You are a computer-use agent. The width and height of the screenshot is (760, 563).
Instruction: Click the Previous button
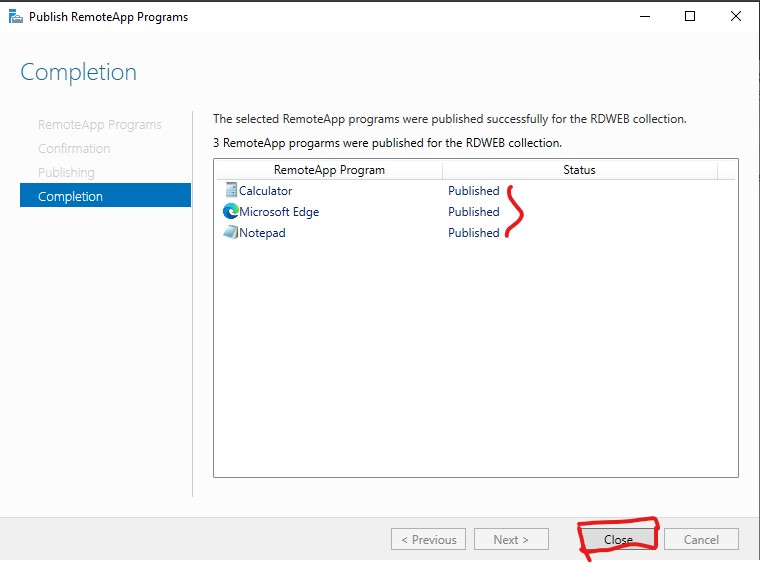point(428,539)
